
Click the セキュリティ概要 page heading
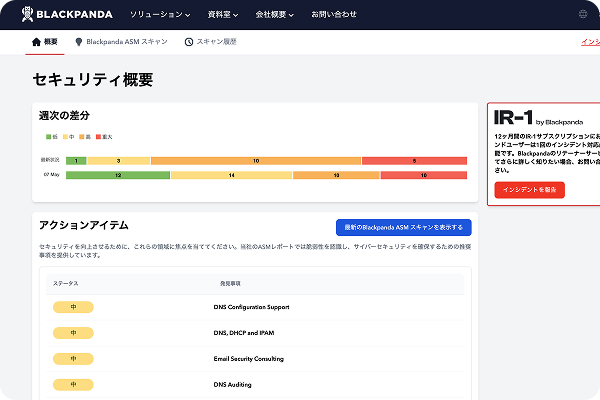93,80
